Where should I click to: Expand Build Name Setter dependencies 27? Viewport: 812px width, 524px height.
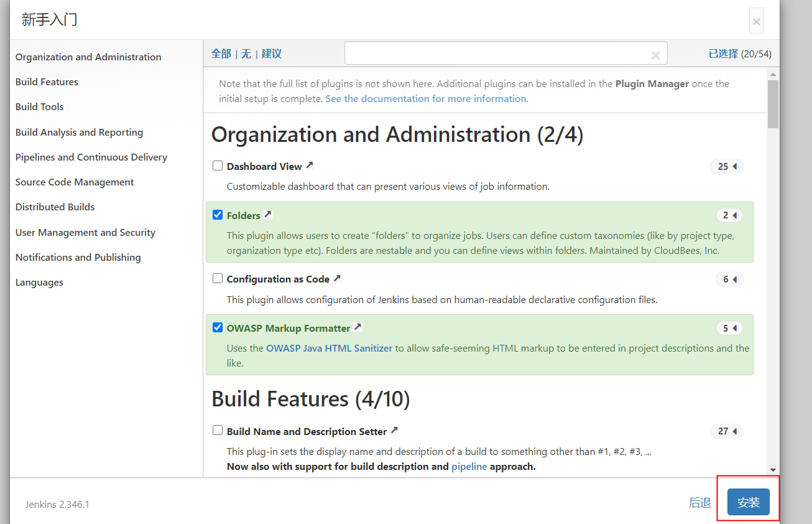point(726,431)
